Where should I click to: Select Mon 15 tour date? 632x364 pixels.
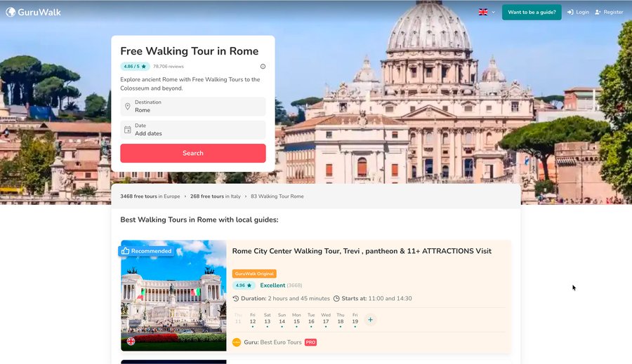(296, 319)
